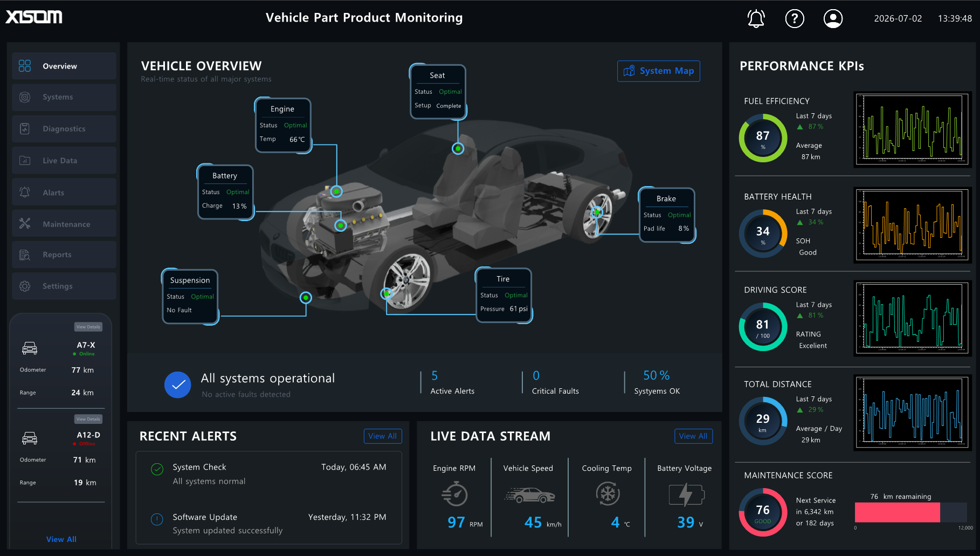Viewport: 980px width, 556px height.
Task: Click the Battery Health 34% gauge
Action: tap(763, 234)
